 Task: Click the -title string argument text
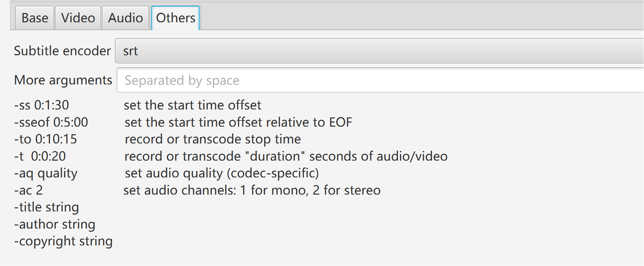point(47,207)
